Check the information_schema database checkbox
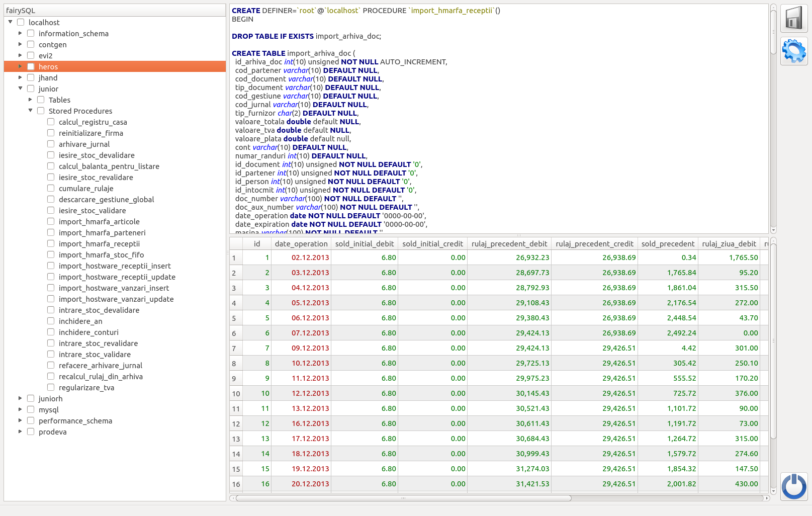 click(x=31, y=33)
